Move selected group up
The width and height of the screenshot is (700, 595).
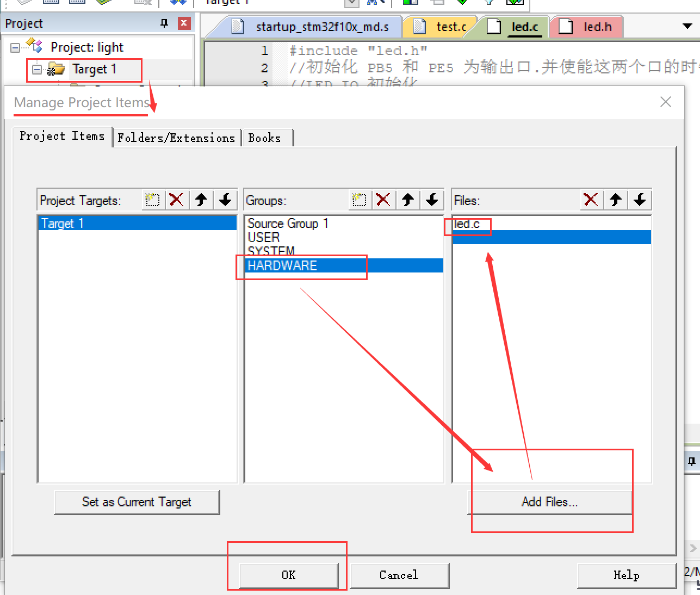tap(408, 200)
